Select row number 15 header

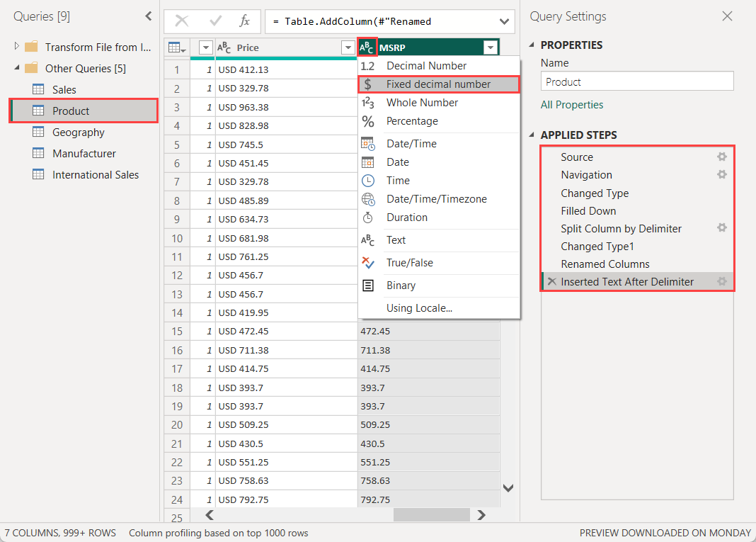177,331
